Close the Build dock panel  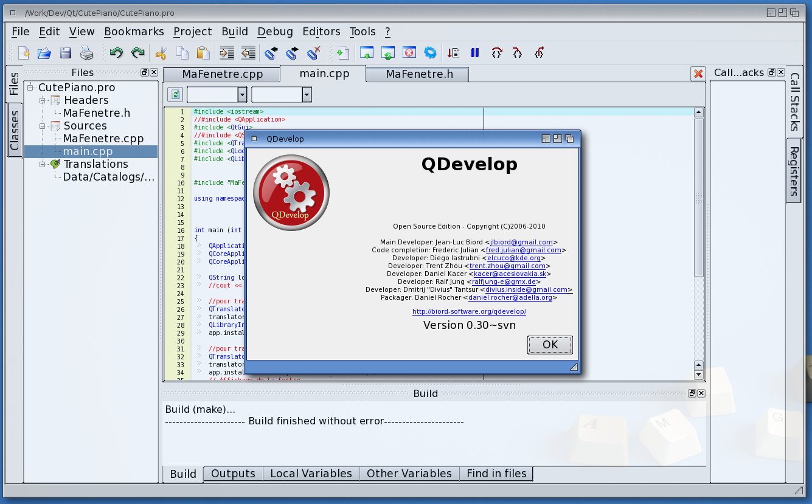tap(701, 393)
